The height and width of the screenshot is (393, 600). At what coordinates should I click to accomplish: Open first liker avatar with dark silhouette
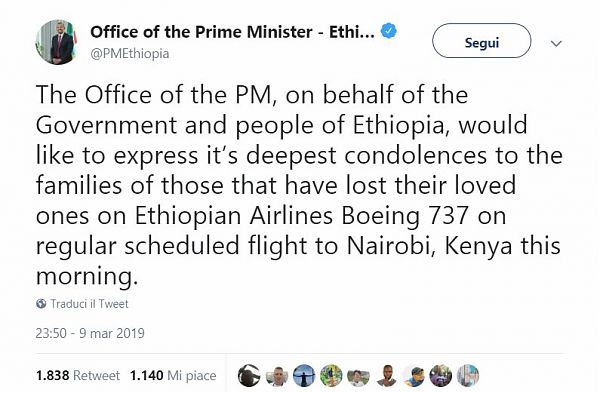pos(249,375)
